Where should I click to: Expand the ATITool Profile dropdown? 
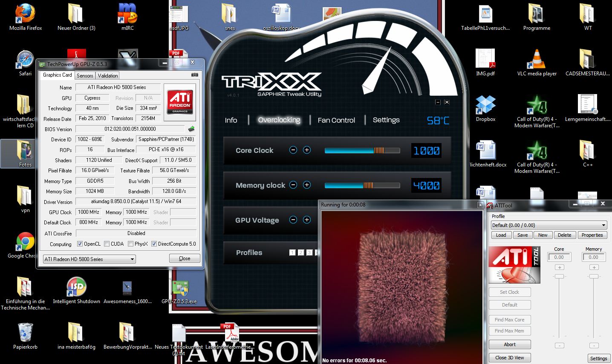point(549,225)
